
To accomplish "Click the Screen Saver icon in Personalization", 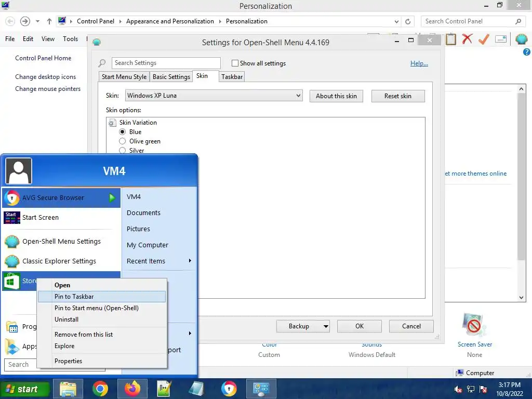I will 474,325.
